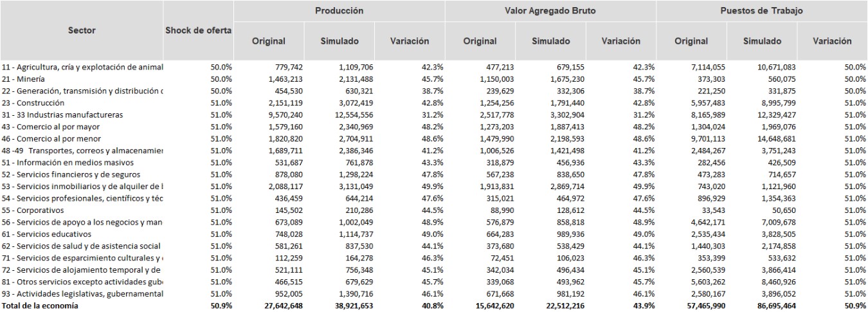
Task: Click the Simulado header under Producción
Action: (x=339, y=41)
